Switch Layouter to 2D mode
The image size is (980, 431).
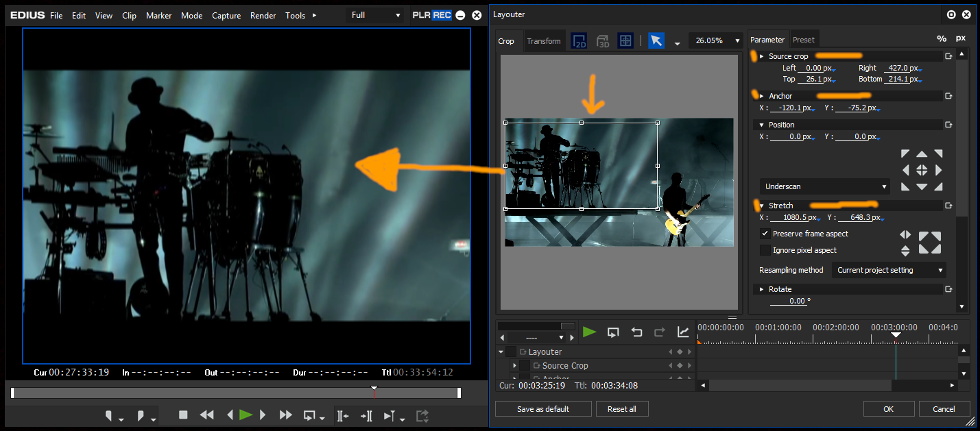579,41
